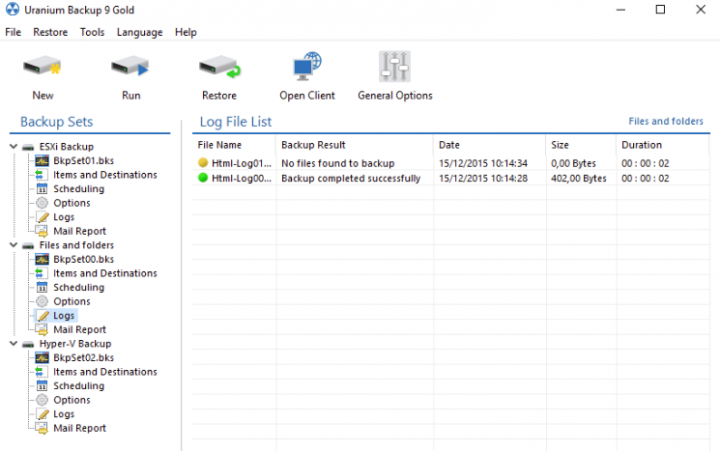Click Options gear icon under Files and folders
Image resolution: width=720 pixels, height=451 pixels.
tap(42, 301)
